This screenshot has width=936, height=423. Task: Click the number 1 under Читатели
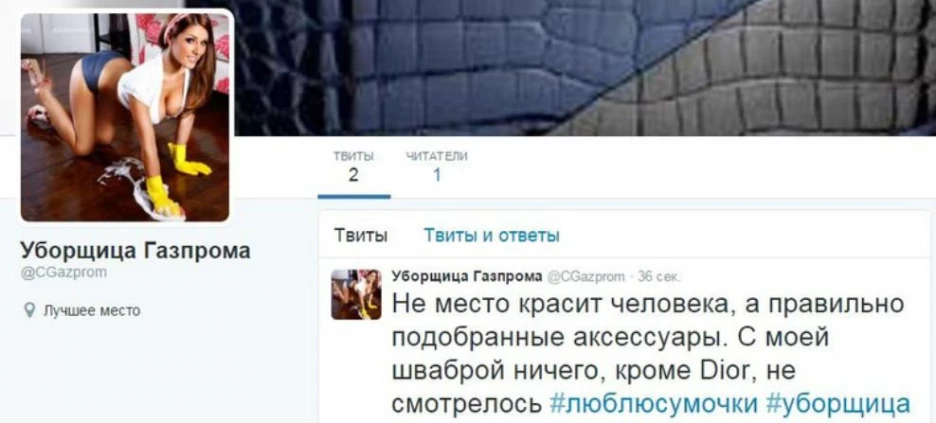tap(436, 175)
